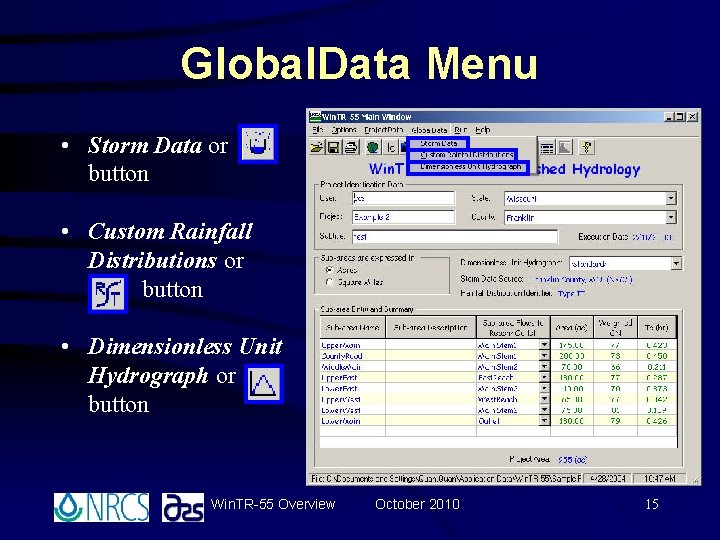Select the MiddleMain sub-area name cell
This screenshot has width=720, height=540.
pos(353,367)
